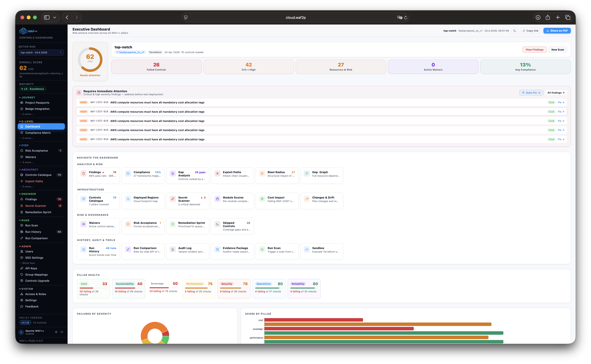Go to All findings link
This screenshot has height=364, width=591.
556,93
